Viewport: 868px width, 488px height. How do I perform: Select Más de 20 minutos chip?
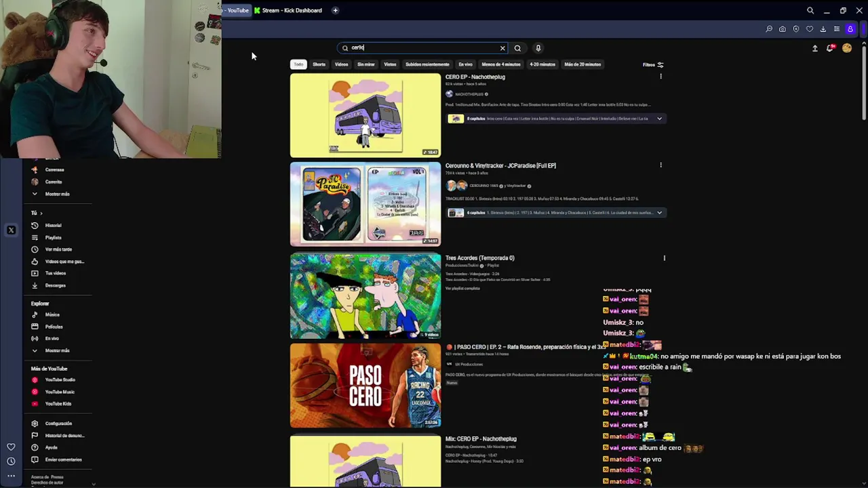tap(583, 64)
